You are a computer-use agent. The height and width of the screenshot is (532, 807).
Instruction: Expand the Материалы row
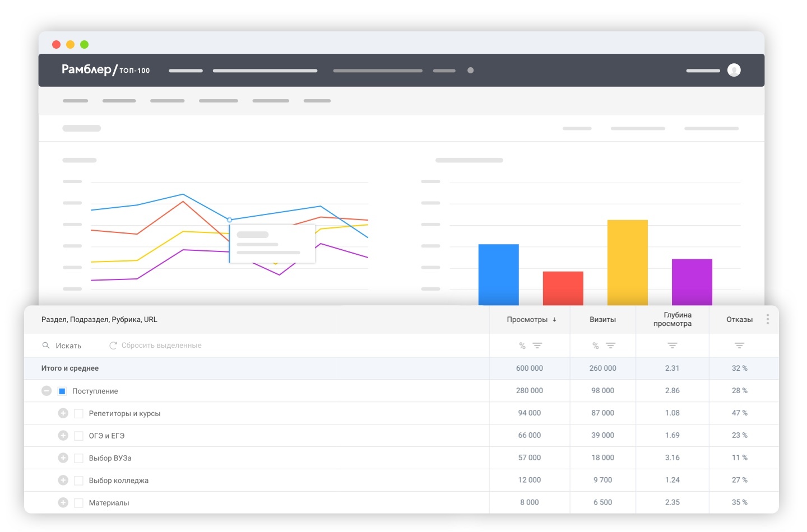pyautogui.click(x=63, y=503)
